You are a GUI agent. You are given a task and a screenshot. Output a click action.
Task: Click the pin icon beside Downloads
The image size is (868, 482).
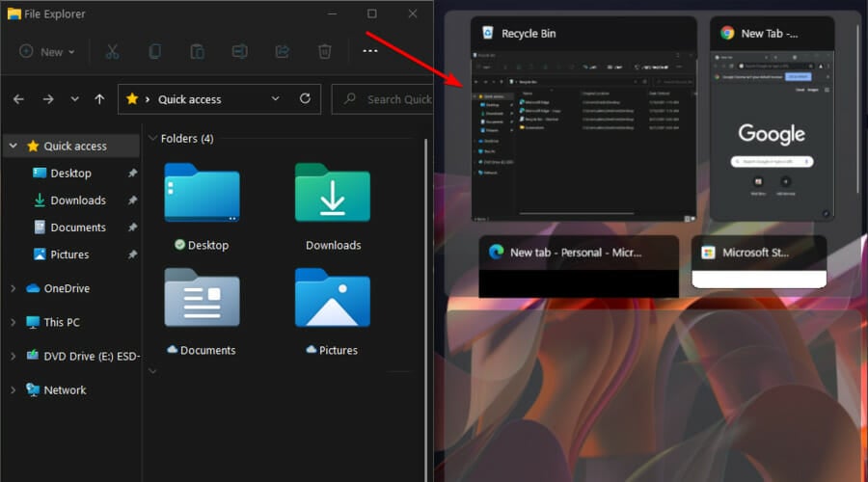132,201
